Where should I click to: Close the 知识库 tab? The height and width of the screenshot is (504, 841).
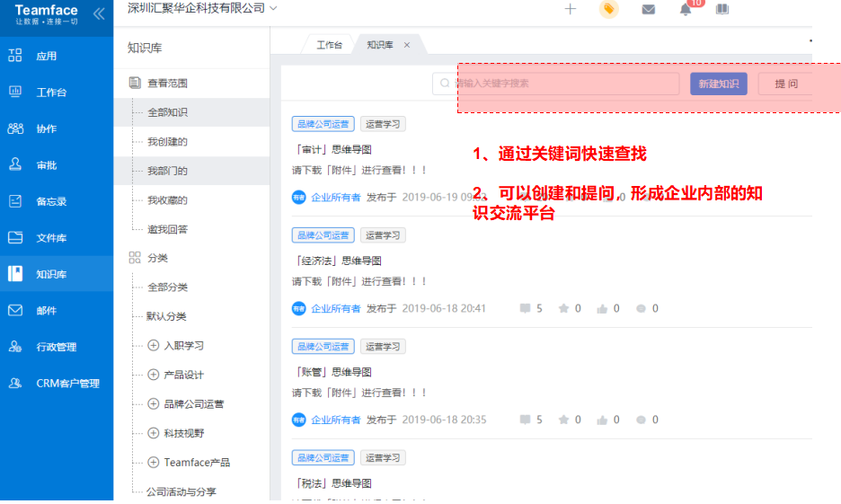[x=407, y=45]
